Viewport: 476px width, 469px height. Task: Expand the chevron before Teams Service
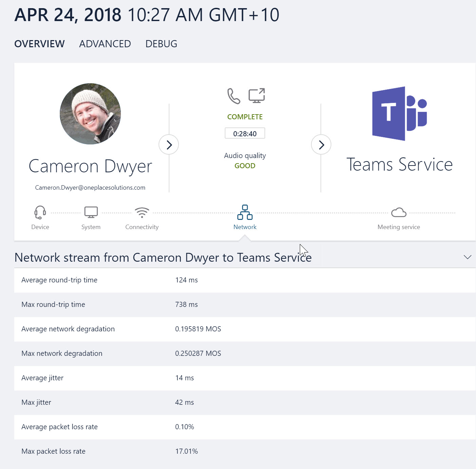click(x=321, y=144)
